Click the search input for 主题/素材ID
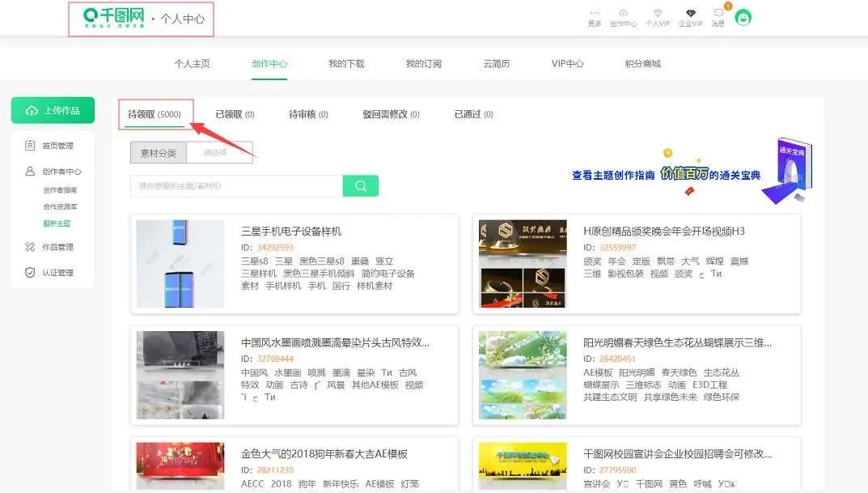 235,185
